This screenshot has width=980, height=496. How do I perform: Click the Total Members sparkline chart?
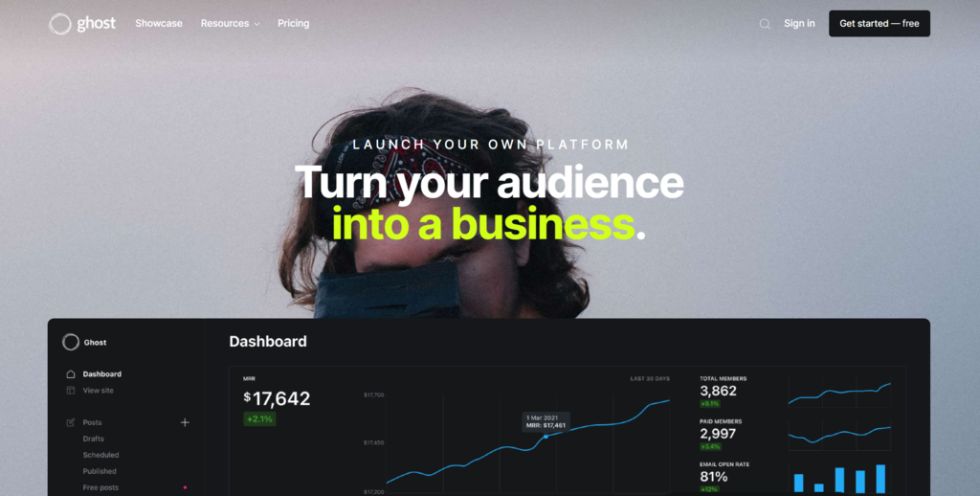pos(839,393)
